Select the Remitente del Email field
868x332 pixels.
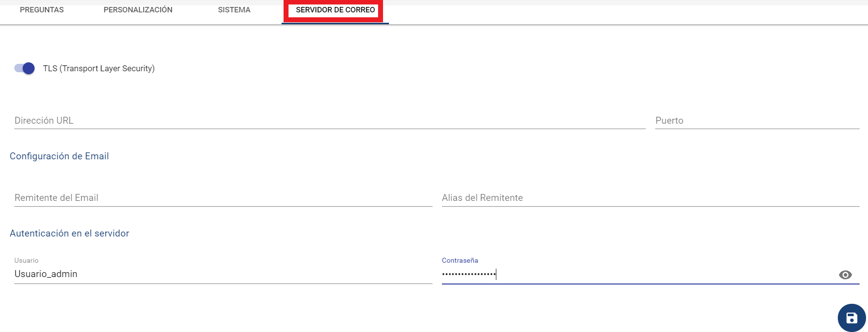pos(223,198)
